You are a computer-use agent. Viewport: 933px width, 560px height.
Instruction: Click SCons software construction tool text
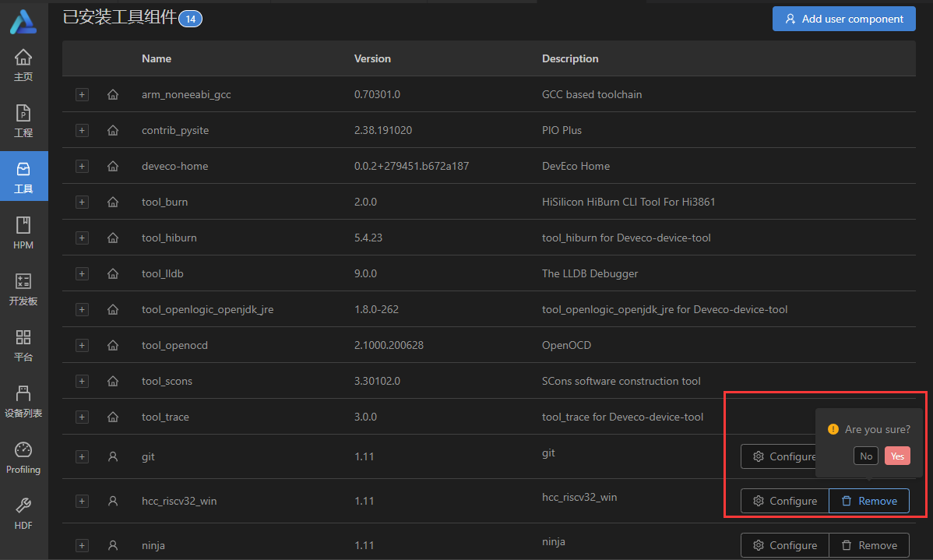tap(621, 381)
